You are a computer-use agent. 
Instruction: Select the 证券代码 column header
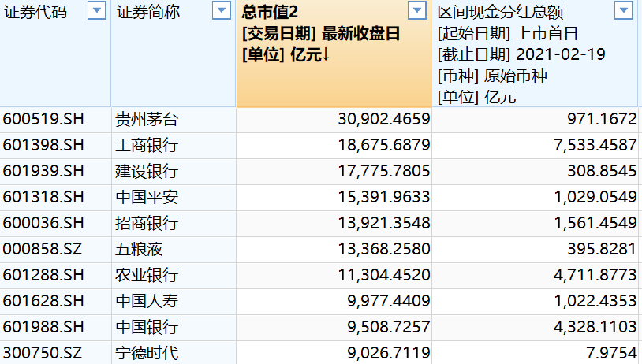(55, 53)
